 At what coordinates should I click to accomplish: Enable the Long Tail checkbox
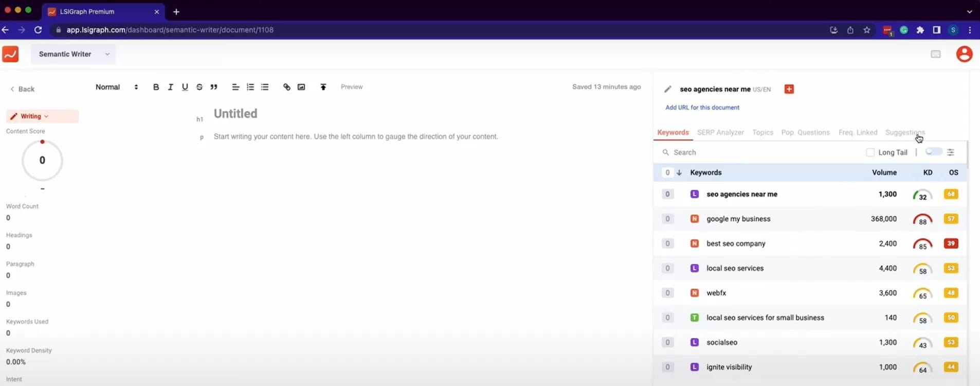[x=870, y=152]
